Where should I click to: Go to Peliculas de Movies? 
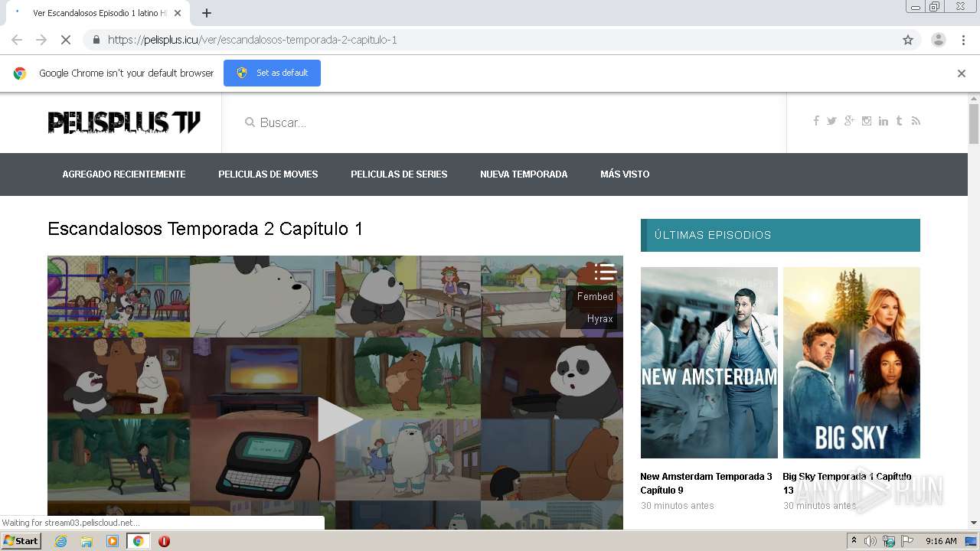pyautogui.click(x=268, y=174)
